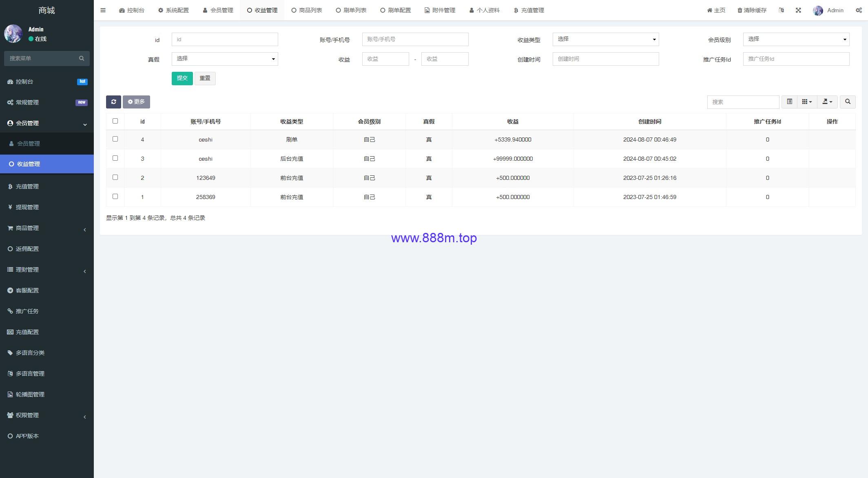Switch to the 附件管理 tab
The width and height of the screenshot is (868, 478).
tap(440, 10)
